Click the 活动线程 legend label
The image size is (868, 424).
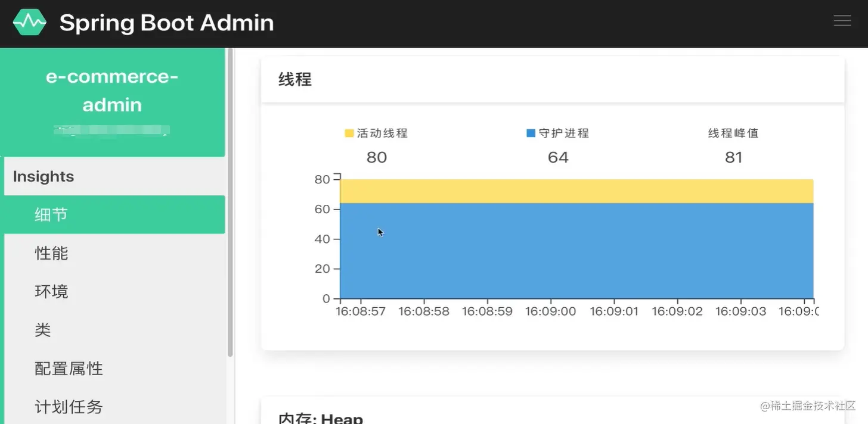point(382,133)
